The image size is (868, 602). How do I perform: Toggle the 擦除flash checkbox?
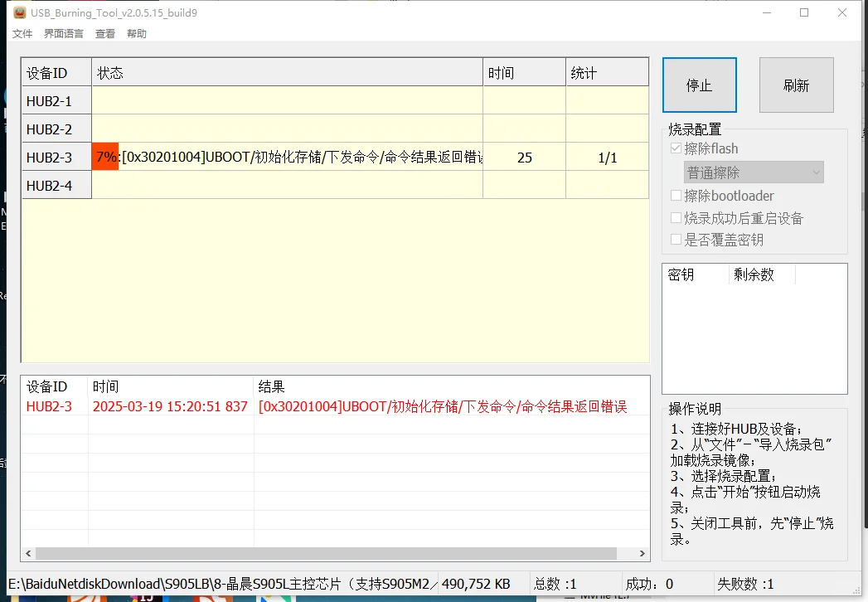pyautogui.click(x=676, y=148)
